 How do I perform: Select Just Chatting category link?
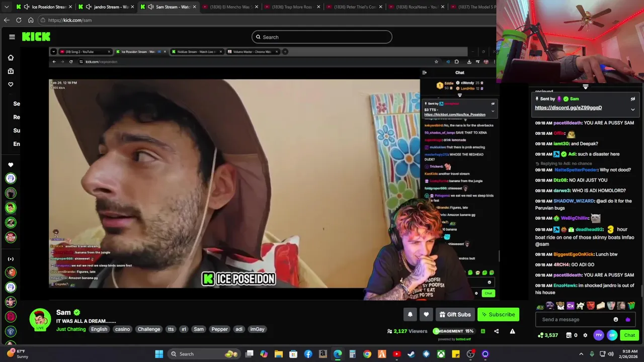(x=71, y=329)
